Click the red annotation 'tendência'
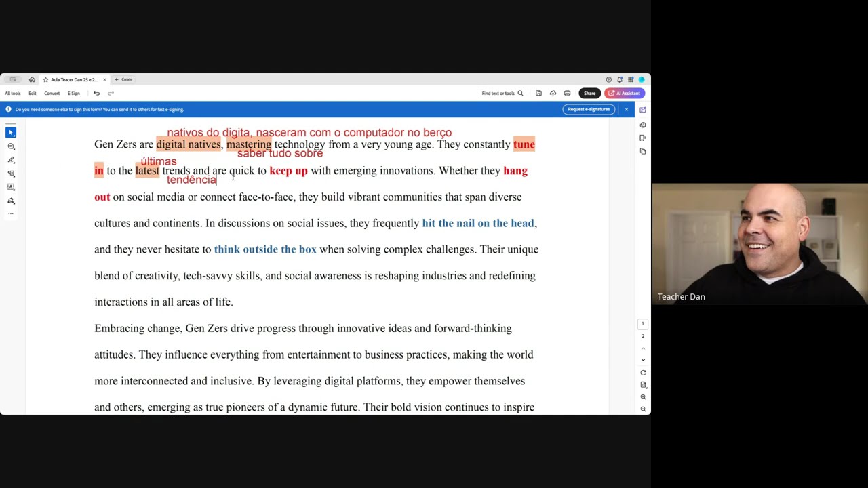868x488 pixels. pos(191,180)
